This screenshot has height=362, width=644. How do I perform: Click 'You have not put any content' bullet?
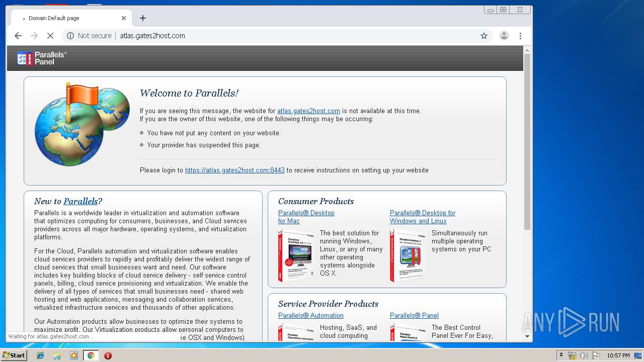pos(214,133)
